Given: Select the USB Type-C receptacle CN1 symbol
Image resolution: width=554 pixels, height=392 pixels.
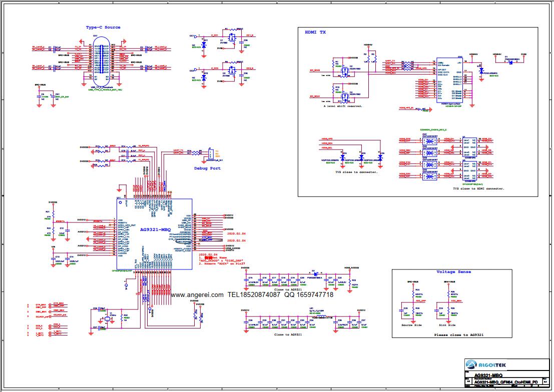Looking at the screenshot, I should [x=102, y=59].
